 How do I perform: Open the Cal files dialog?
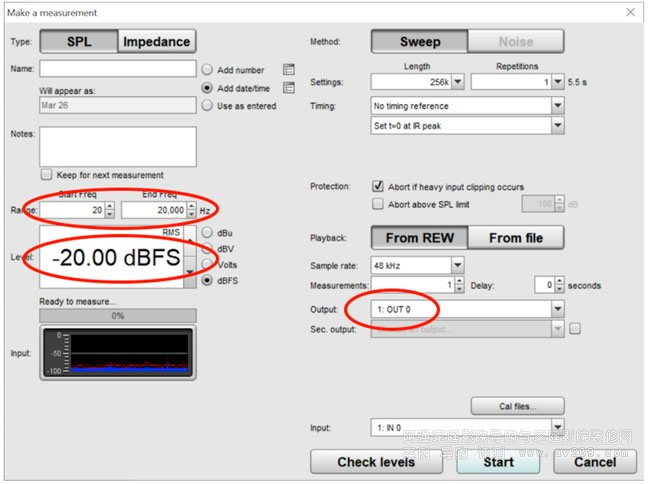[517, 406]
